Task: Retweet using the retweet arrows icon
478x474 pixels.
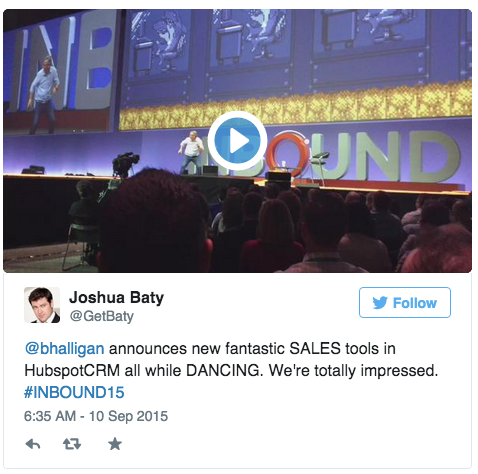Action: click(x=72, y=444)
